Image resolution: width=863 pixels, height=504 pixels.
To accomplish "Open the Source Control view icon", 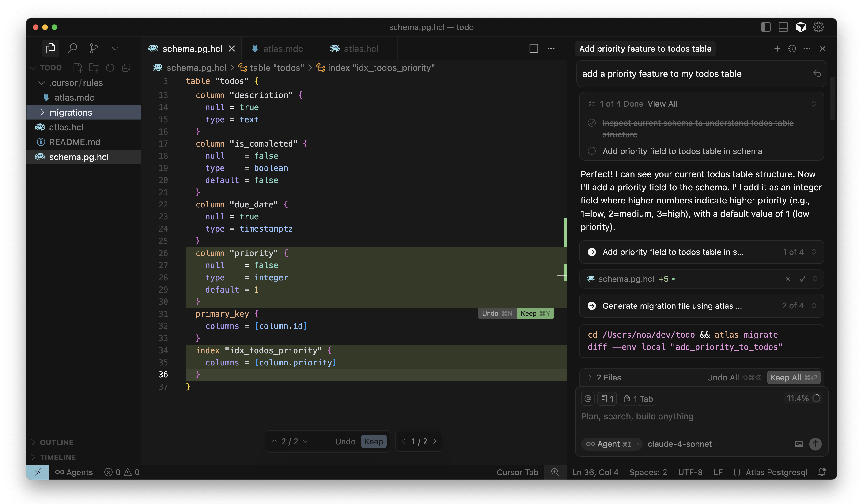I will [94, 48].
